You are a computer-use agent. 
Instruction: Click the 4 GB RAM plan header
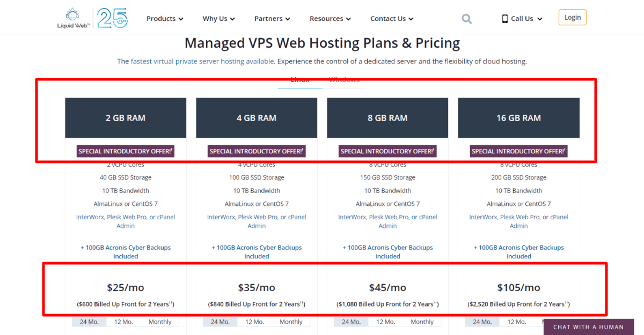257,118
